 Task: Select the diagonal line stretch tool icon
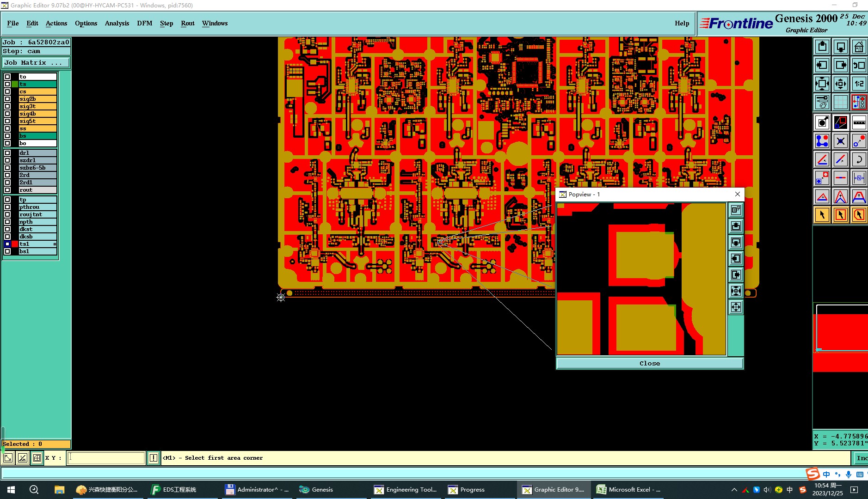pos(841,159)
